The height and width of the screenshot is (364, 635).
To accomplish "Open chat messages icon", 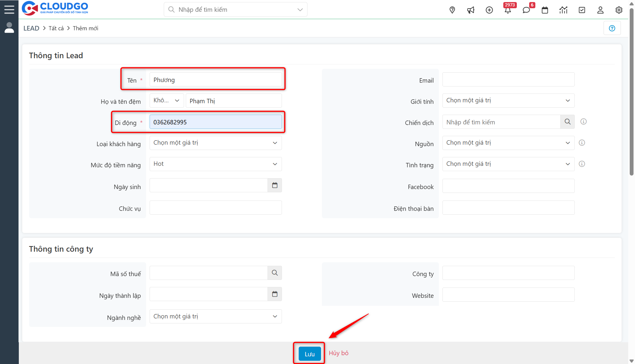I will pyautogui.click(x=526, y=10).
